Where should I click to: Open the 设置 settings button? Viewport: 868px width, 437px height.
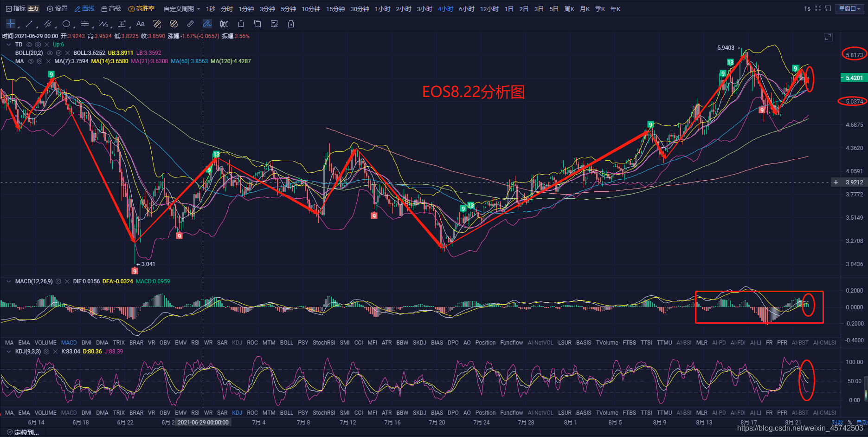coord(57,9)
